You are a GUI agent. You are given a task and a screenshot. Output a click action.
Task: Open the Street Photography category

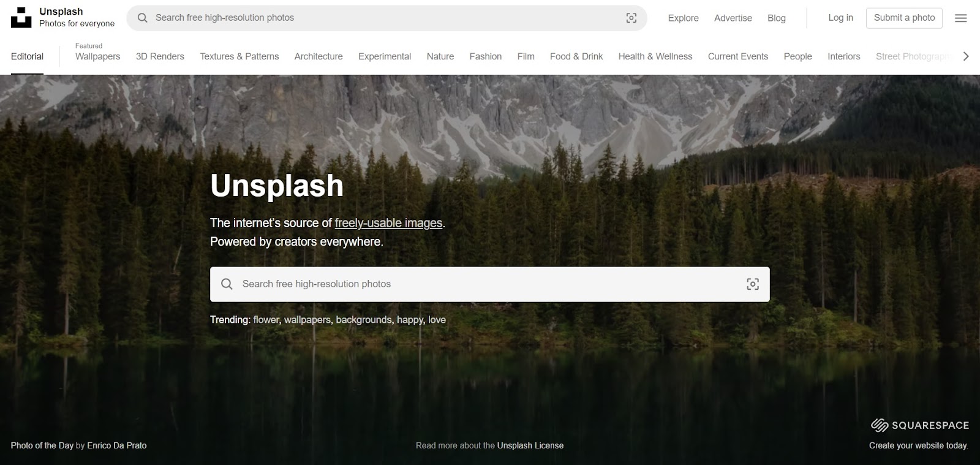click(913, 56)
